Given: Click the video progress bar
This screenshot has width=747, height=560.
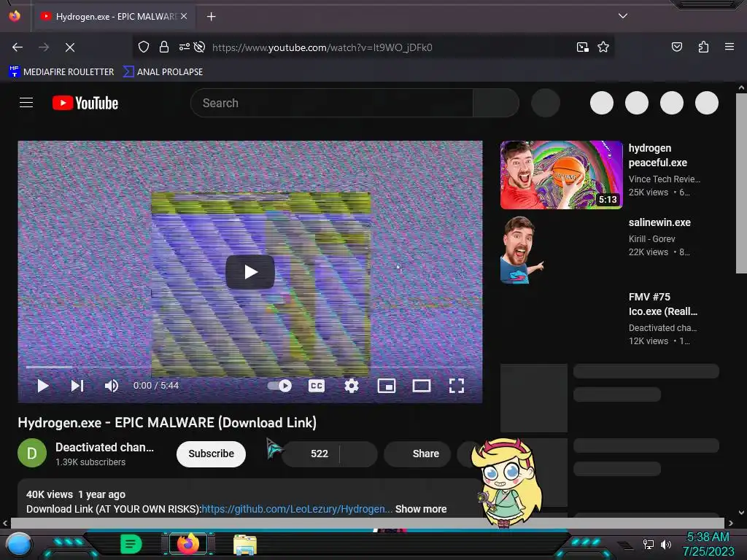Looking at the screenshot, I should (250, 367).
